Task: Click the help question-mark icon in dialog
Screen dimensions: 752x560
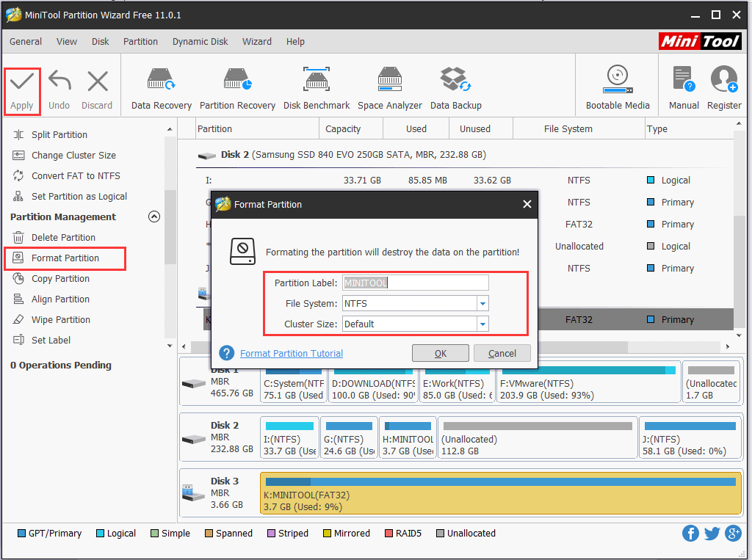Action: pos(226,353)
